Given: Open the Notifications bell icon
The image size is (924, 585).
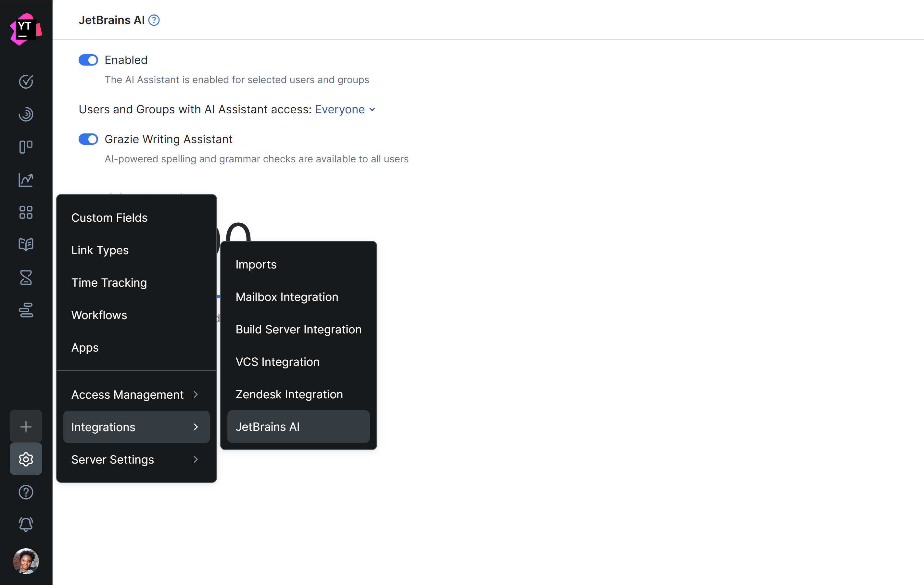Looking at the screenshot, I should coord(26,524).
